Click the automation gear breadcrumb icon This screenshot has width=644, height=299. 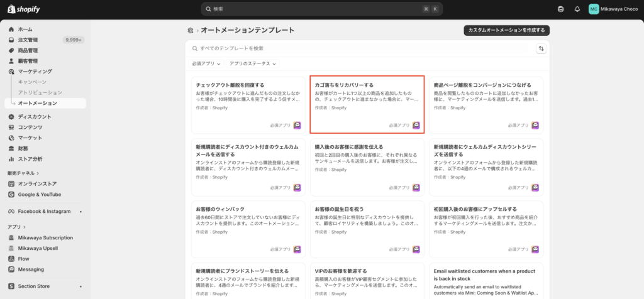[190, 30]
